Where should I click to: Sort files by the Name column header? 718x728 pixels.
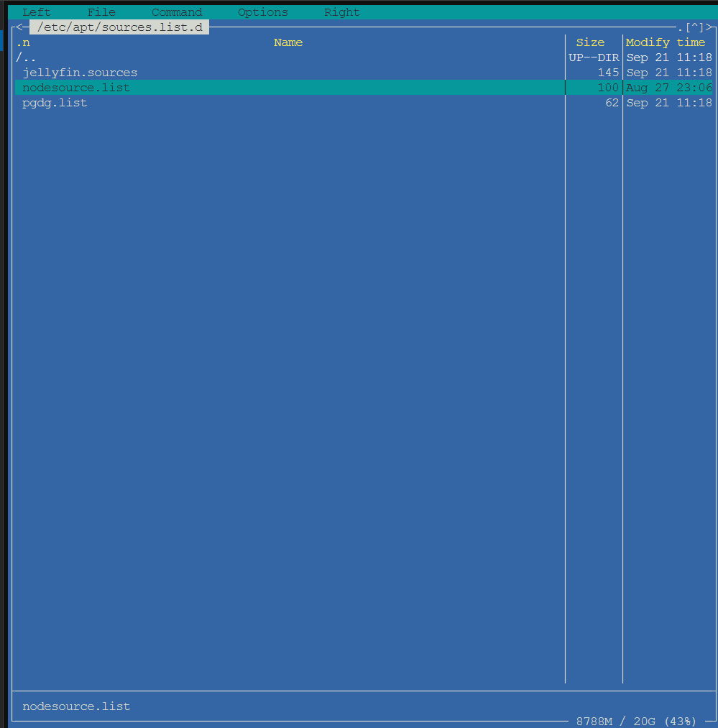288,42
